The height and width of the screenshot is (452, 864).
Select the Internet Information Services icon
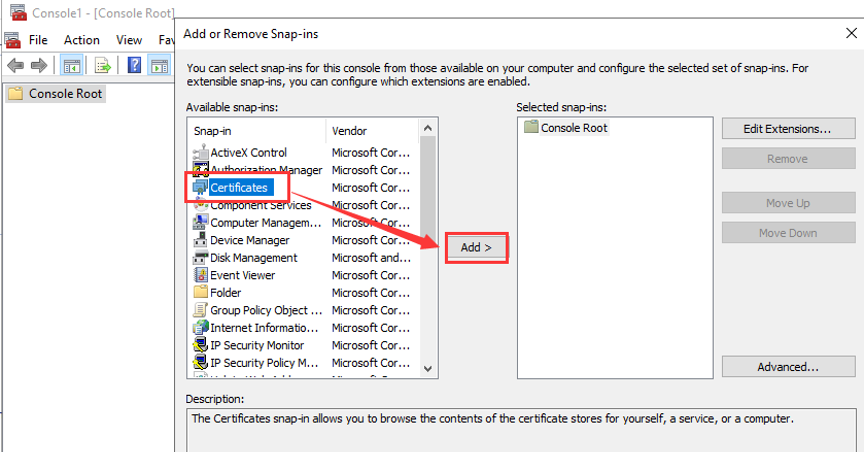click(x=201, y=327)
